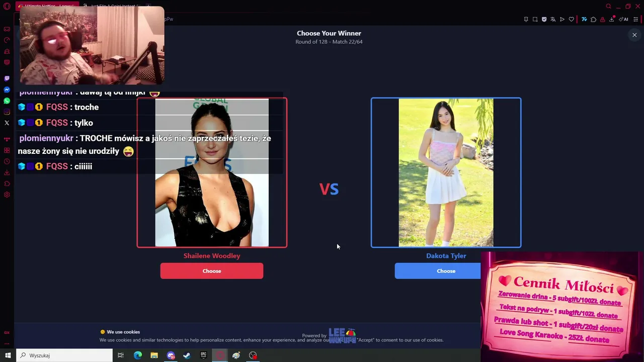Open WhatsApp in the sidebar
This screenshot has width=644, height=362.
coord(7,101)
